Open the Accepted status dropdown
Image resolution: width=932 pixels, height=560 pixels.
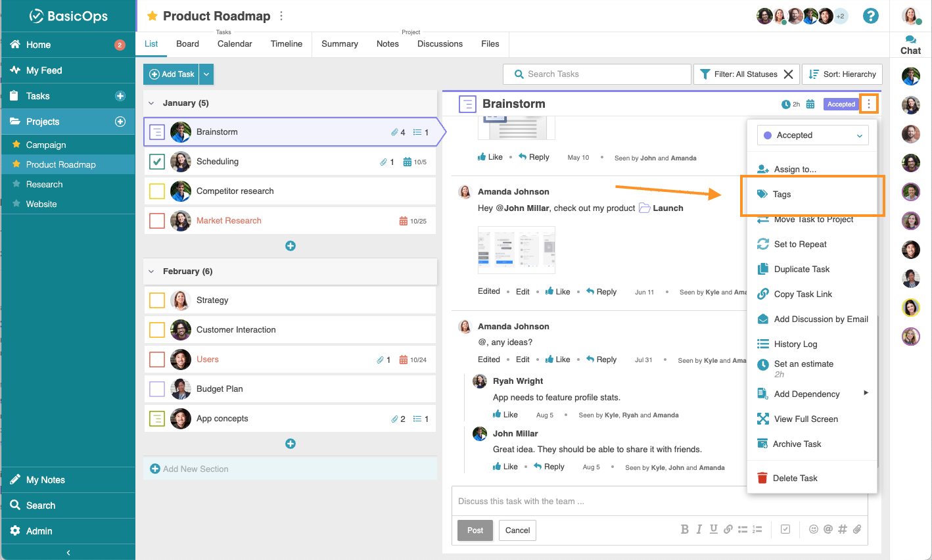[813, 135]
